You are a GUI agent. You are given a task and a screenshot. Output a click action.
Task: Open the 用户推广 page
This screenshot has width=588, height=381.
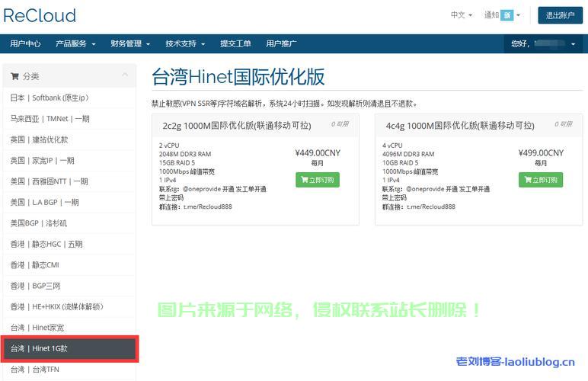point(281,44)
